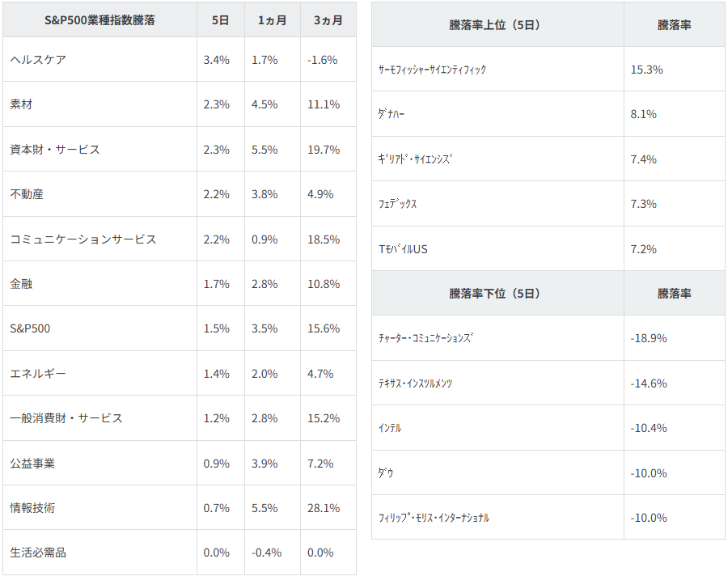Select the 3ヵ月 column header
This screenshot has height=576, width=728.
point(328,20)
